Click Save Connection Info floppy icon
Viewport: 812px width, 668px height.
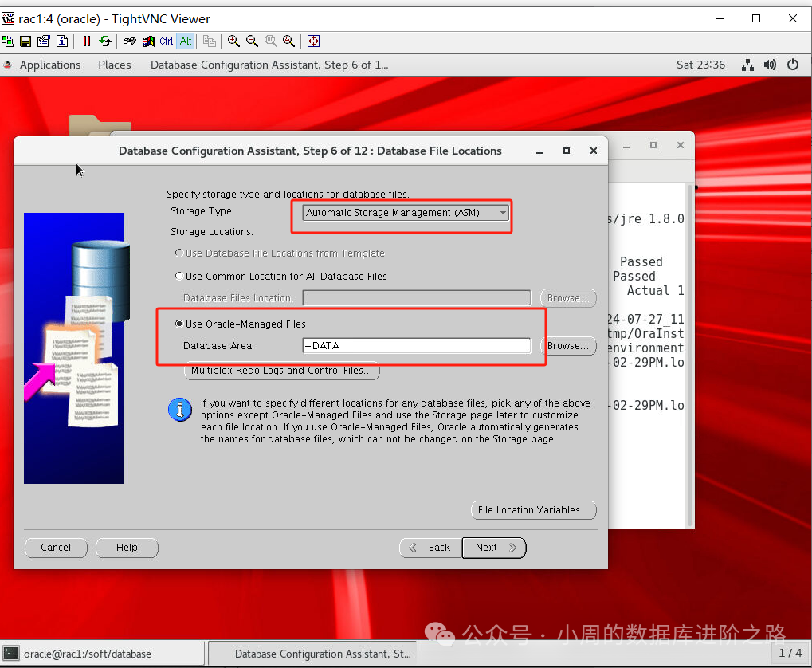coord(25,41)
